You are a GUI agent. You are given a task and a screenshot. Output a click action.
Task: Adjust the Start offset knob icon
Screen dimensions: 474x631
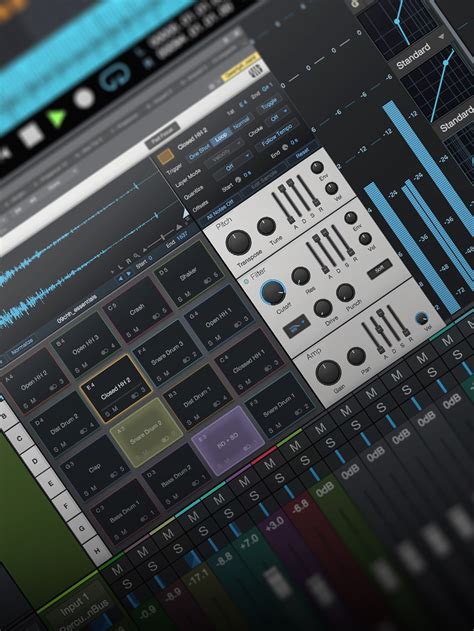[238, 180]
